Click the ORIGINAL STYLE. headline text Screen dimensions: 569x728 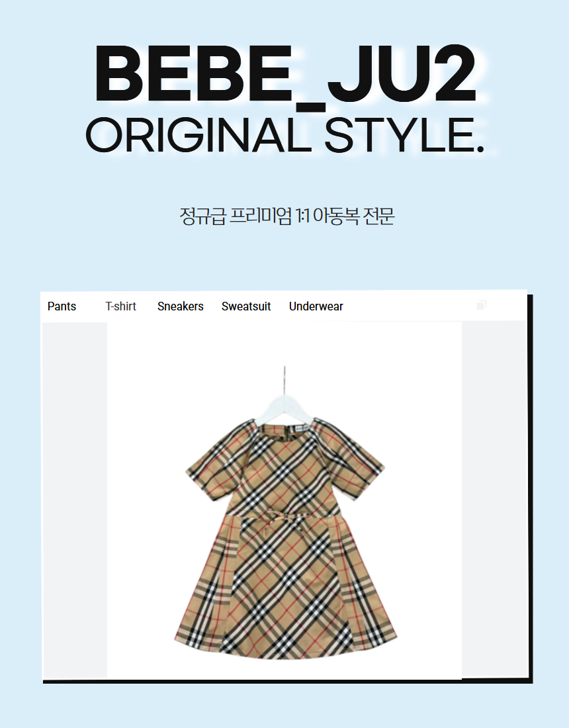click(x=285, y=135)
